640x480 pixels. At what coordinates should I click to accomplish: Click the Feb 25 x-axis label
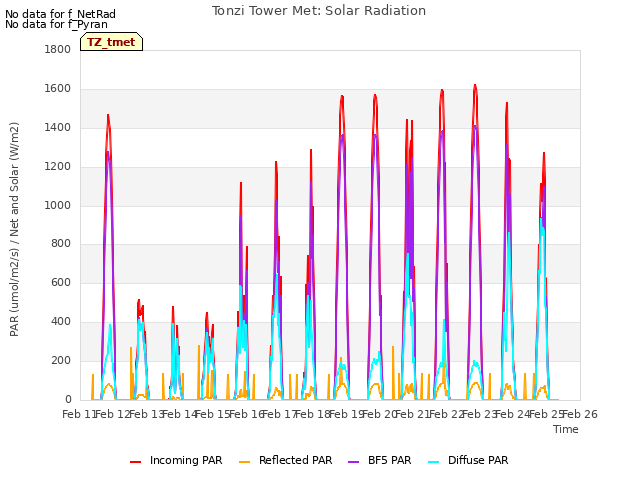(547, 414)
